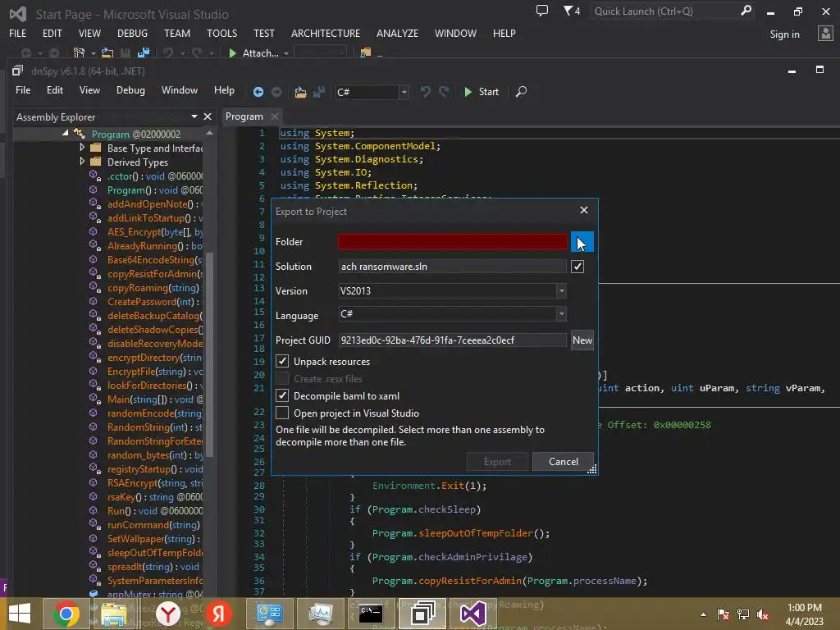
Task: Open dnSpy File menu
Action: coord(23,90)
